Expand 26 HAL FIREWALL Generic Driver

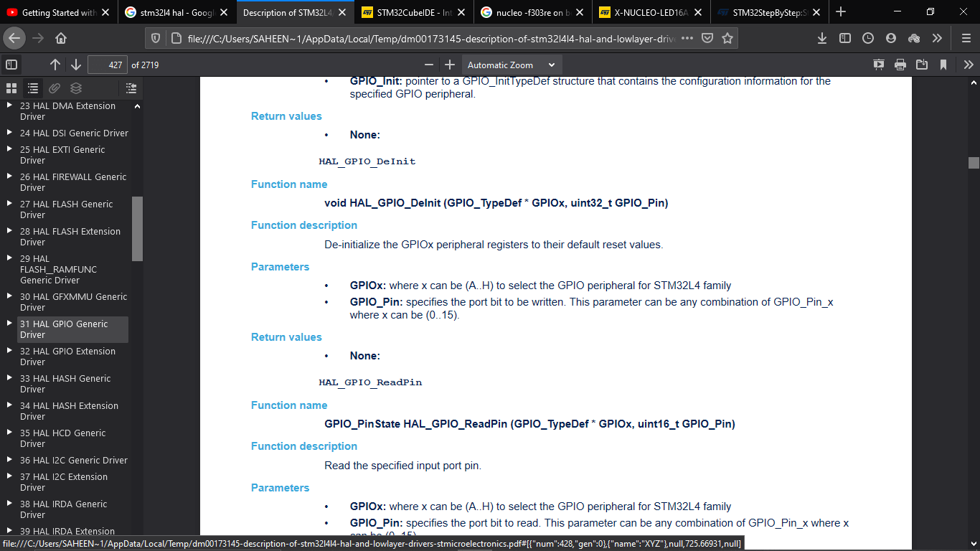coord(9,176)
